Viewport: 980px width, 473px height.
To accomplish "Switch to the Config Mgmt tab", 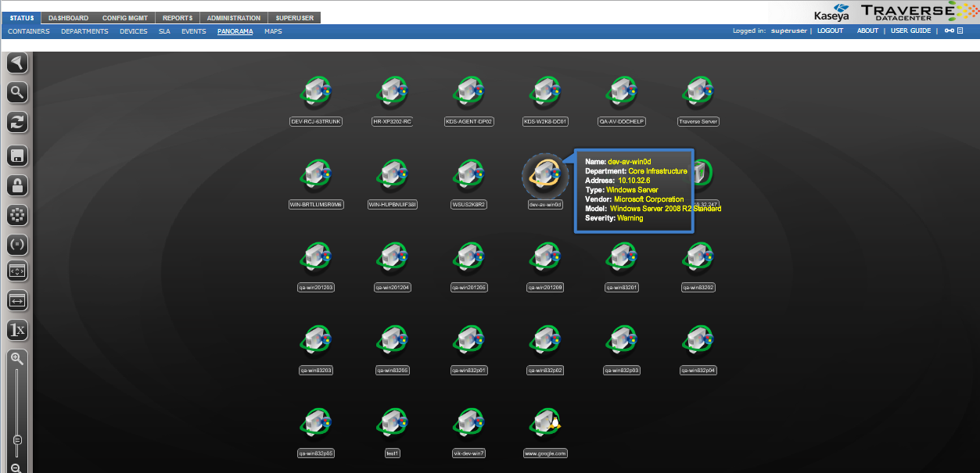I will (x=125, y=18).
